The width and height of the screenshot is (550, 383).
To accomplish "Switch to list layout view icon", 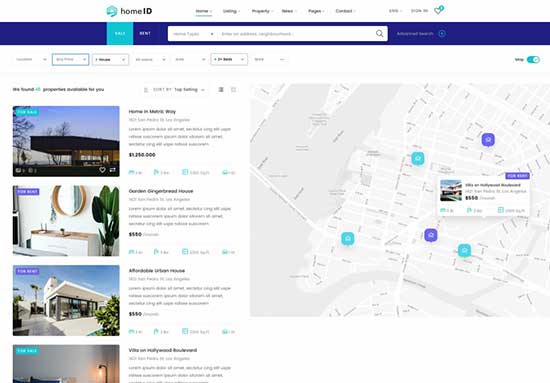I will [221, 89].
